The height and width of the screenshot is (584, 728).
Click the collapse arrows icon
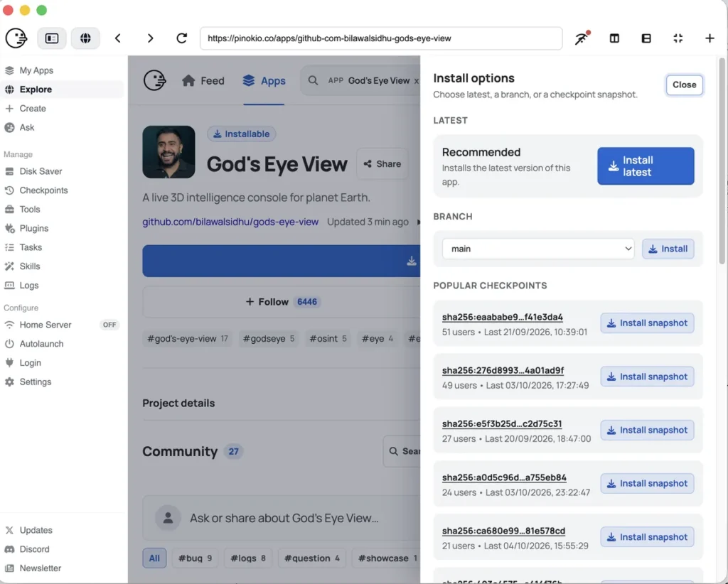coord(678,38)
